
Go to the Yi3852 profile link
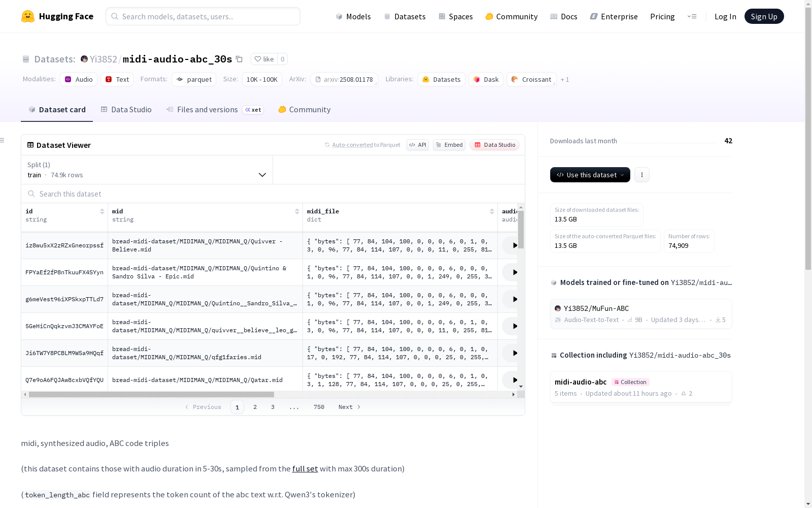pyautogui.click(x=104, y=59)
